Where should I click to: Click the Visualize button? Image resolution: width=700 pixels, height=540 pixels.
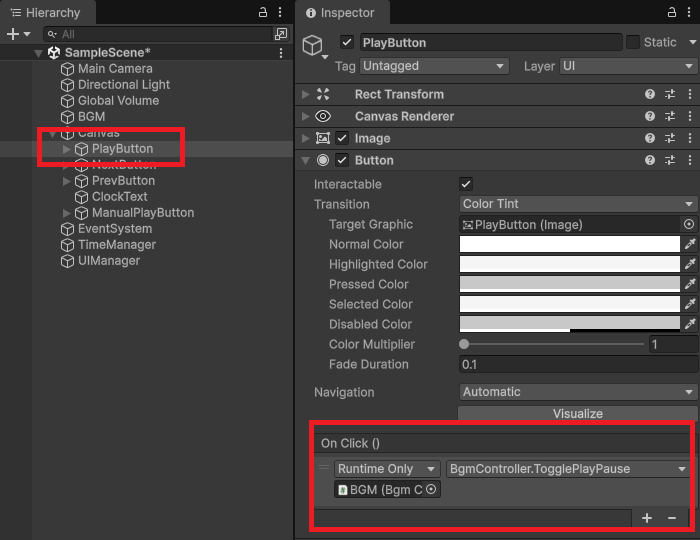(x=577, y=413)
